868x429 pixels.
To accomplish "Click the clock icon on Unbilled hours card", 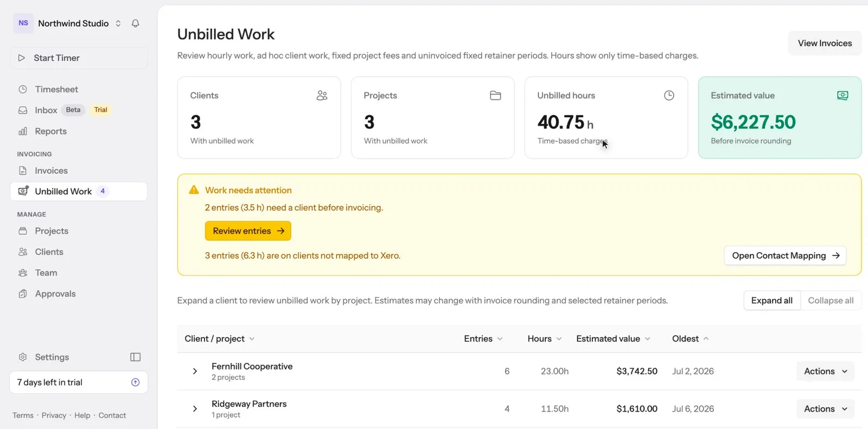I will click(x=669, y=96).
